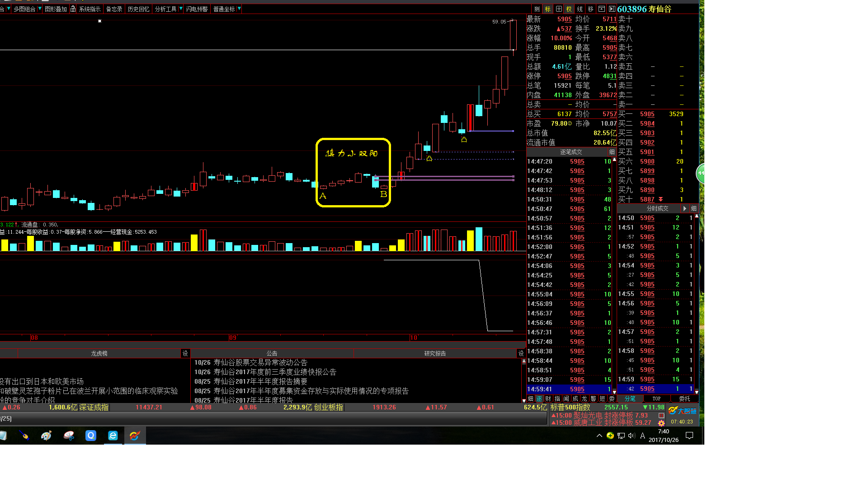Screen dimensions: 868x488
Task: Open the 历史回忆 menu
Action: [x=138, y=9]
